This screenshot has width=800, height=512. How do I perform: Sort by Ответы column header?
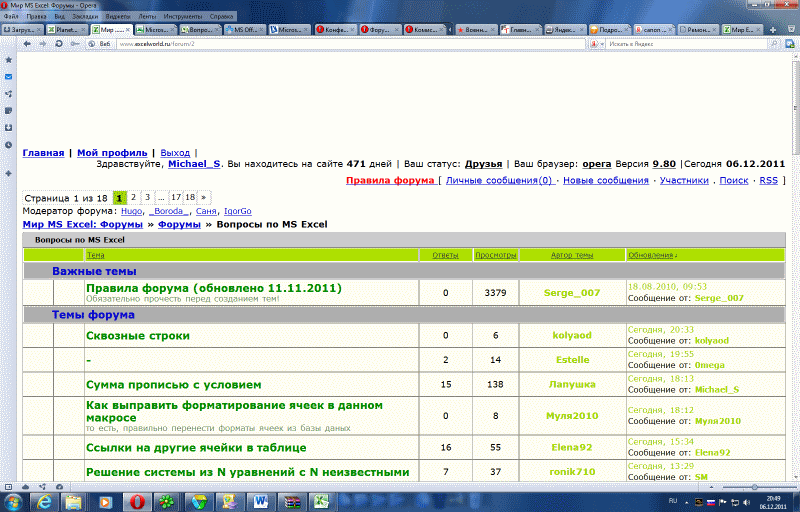pyautogui.click(x=445, y=255)
